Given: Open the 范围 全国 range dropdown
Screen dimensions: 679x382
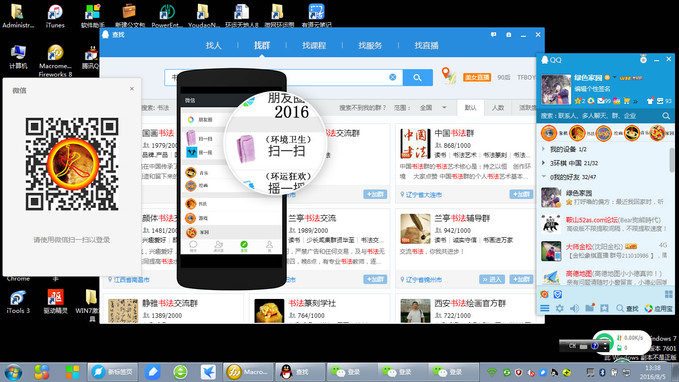Looking at the screenshot, I should [433, 107].
